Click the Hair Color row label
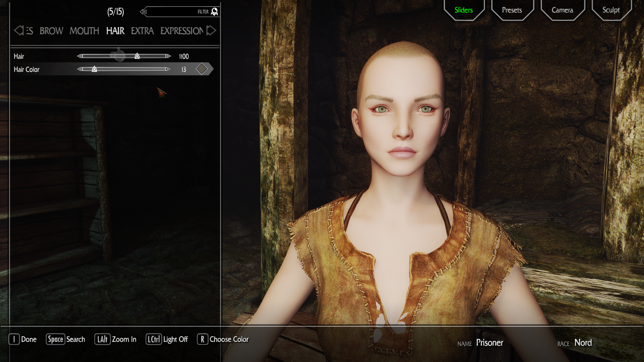Image resolution: width=644 pixels, height=362 pixels. coord(26,69)
